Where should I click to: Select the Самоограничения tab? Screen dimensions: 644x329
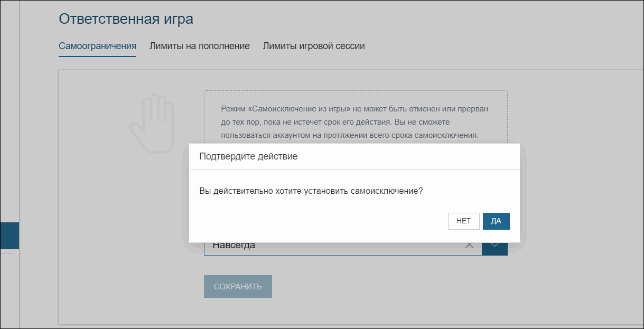[97, 46]
